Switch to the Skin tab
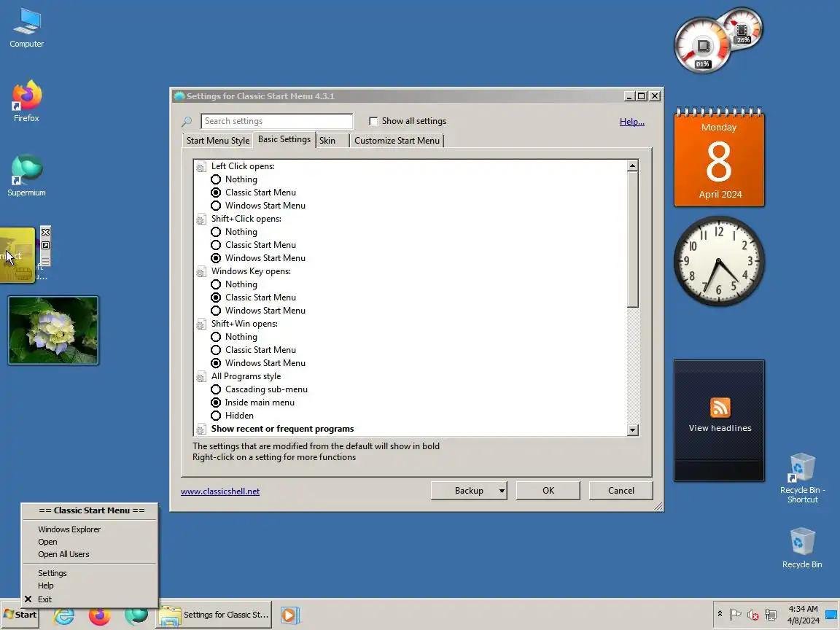This screenshot has width=840, height=630. (x=327, y=140)
